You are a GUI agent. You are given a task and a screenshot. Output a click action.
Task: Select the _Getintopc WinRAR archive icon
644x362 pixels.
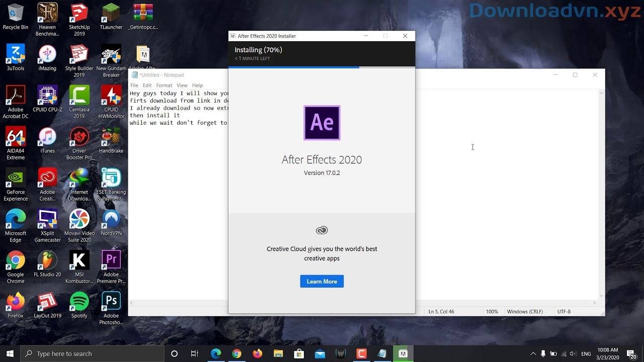pyautogui.click(x=143, y=17)
